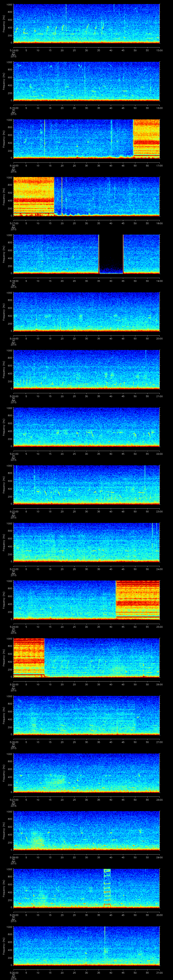Viewport: 173px width, 980px height.
Task: Click the red noise block ending the 5:16:00 row
Action: pyautogui.click(x=146, y=139)
